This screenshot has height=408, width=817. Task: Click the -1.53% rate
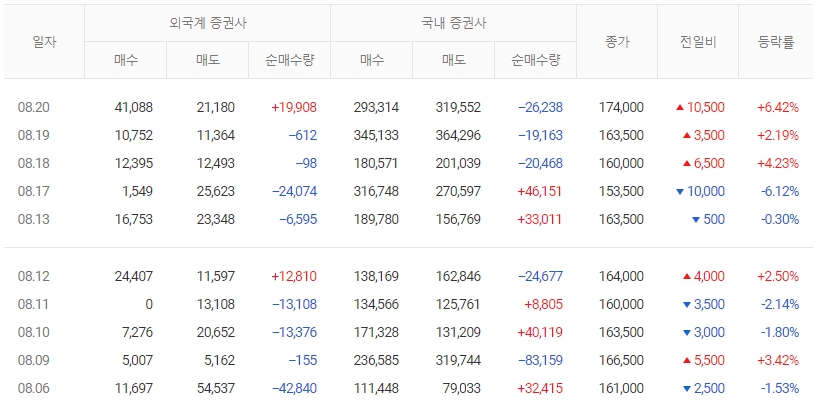click(x=779, y=388)
